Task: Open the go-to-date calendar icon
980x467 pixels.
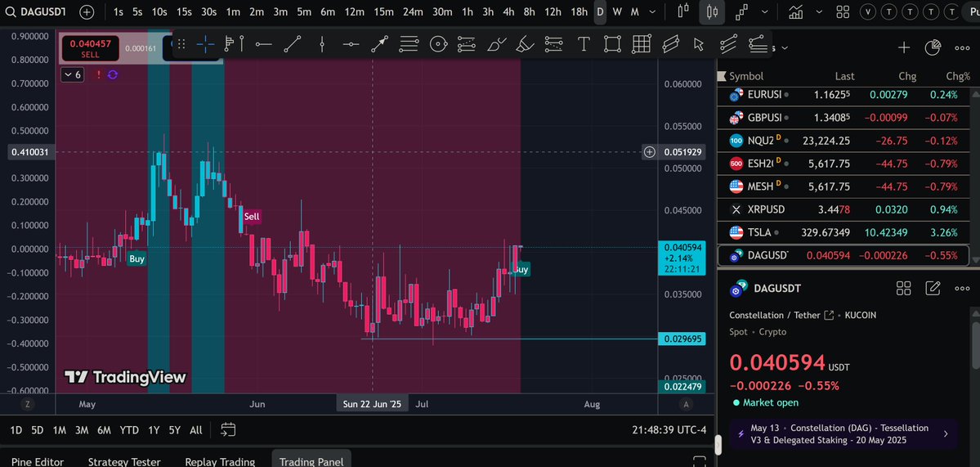Action: 228,429
